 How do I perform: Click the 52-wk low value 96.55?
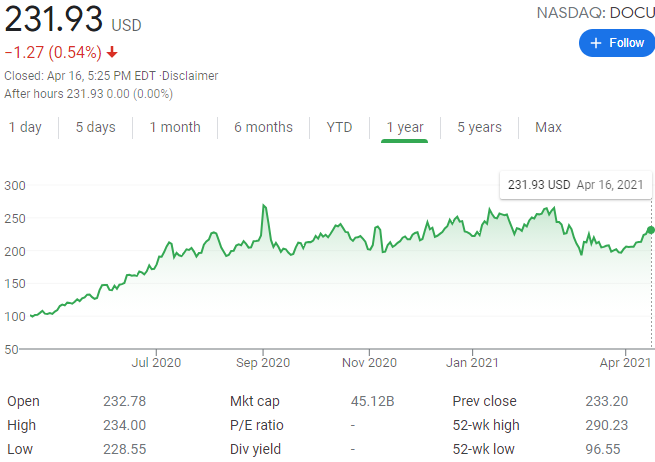click(603, 449)
